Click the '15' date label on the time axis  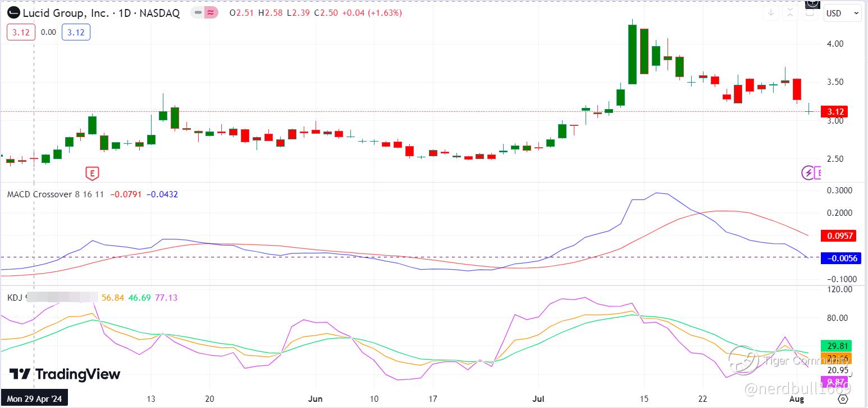pyautogui.click(x=645, y=399)
